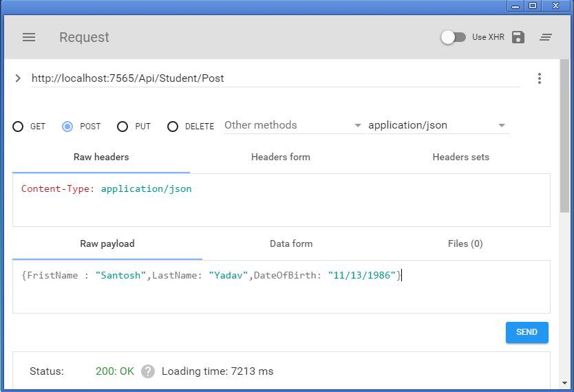
Task: Expand the URL details chevron
Action: pos(18,78)
